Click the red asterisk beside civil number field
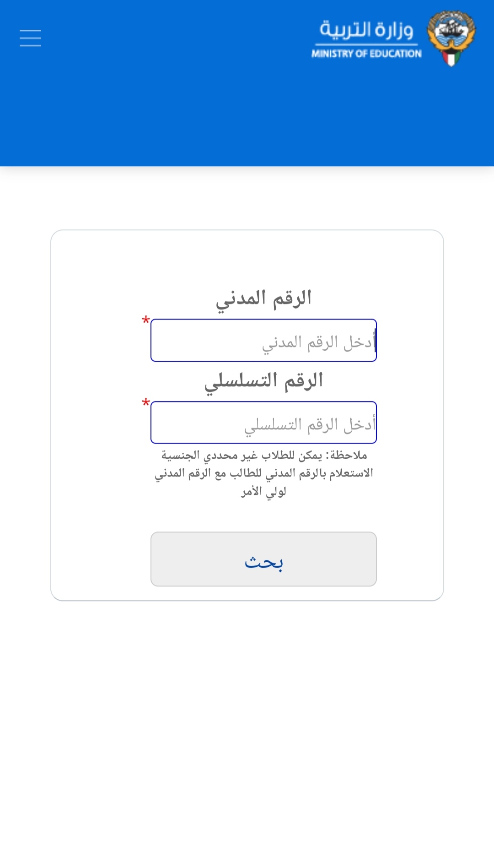 pyautogui.click(x=146, y=320)
